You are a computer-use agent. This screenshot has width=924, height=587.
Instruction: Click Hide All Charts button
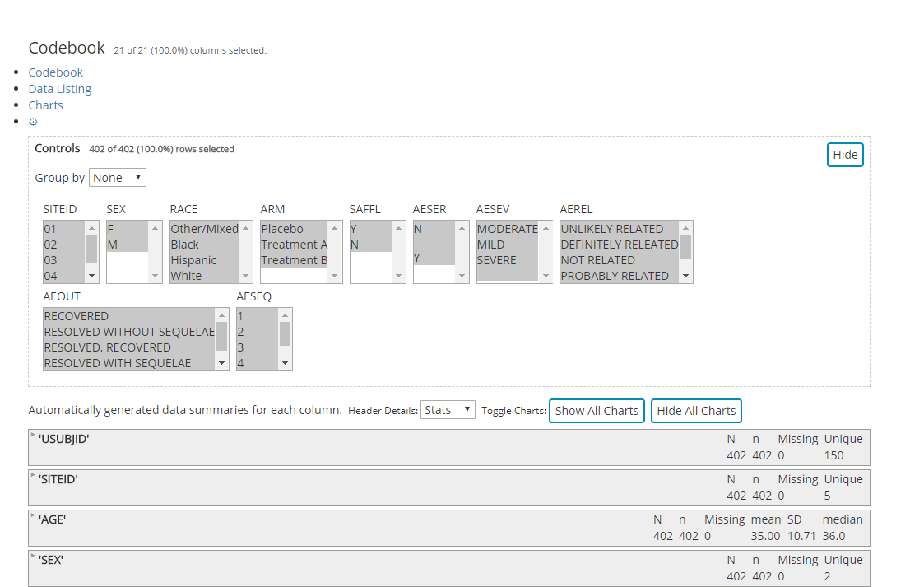(696, 411)
